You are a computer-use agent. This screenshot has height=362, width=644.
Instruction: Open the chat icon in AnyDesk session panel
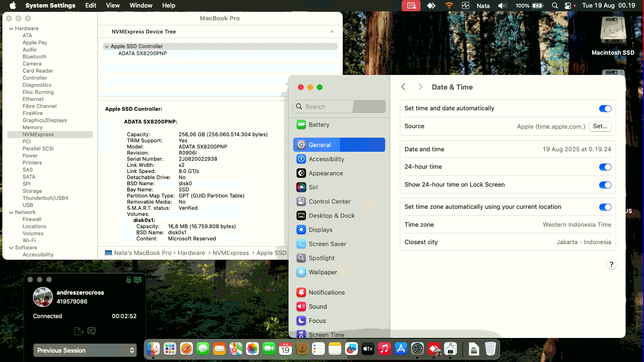[91, 331]
